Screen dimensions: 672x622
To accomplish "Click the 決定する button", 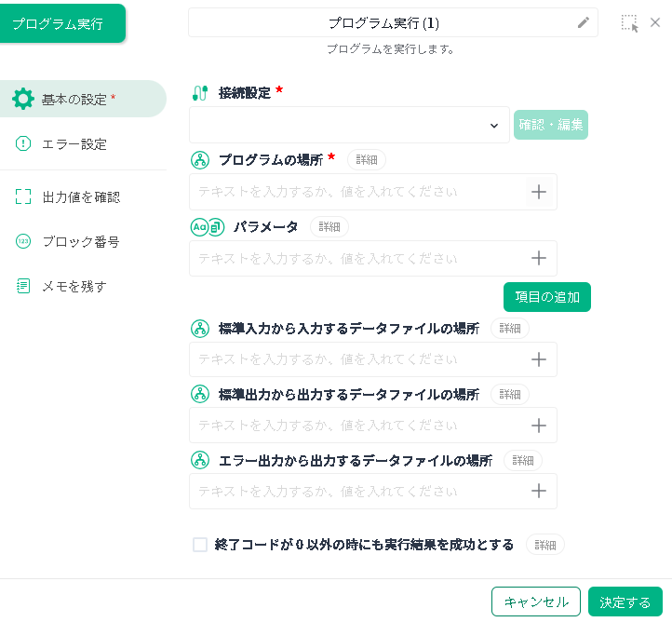I will [625, 602].
